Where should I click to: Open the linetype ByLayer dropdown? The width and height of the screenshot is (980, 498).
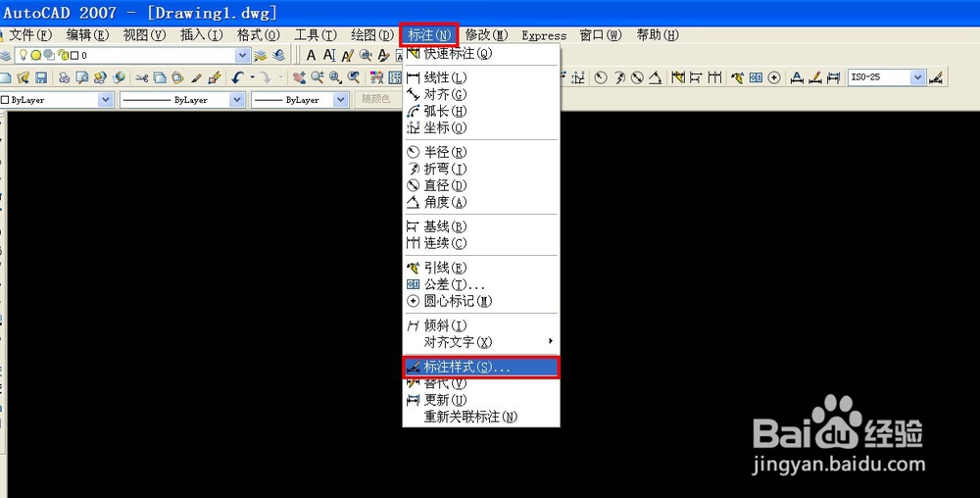tap(236, 100)
